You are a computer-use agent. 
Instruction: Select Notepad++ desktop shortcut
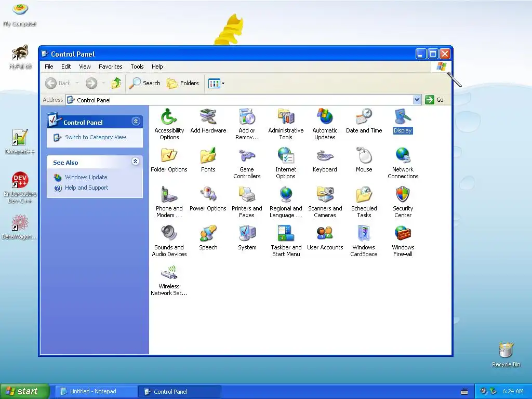click(20, 141)
